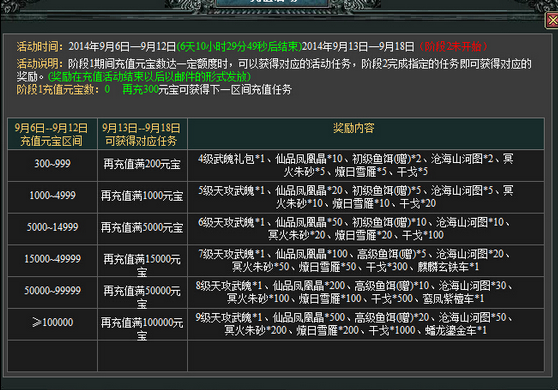Click the 活动时间 label
The height and width of the screenshot is (390, 558).
(x=39, y=46)
